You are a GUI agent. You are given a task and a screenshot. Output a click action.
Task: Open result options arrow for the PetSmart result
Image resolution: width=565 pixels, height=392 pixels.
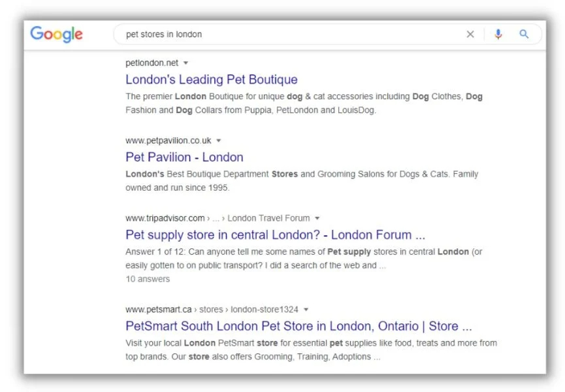pyautogui.click(x=306, y=309)
